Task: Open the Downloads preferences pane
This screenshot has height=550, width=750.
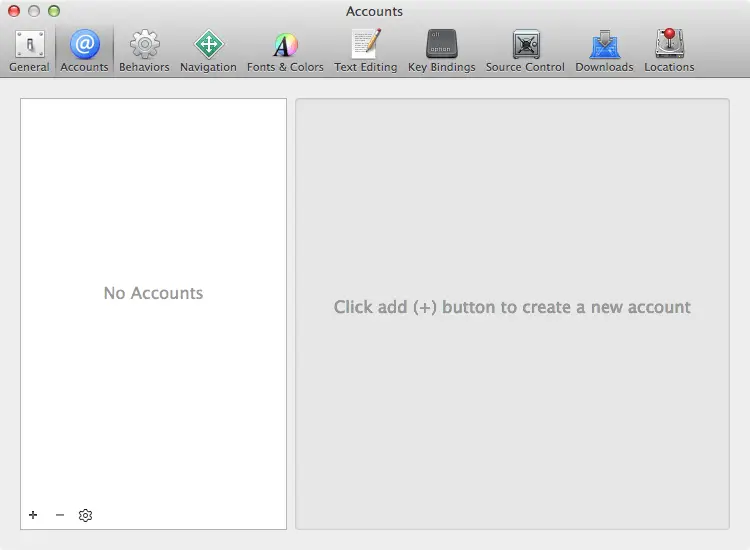Action: tap(604, 50)
